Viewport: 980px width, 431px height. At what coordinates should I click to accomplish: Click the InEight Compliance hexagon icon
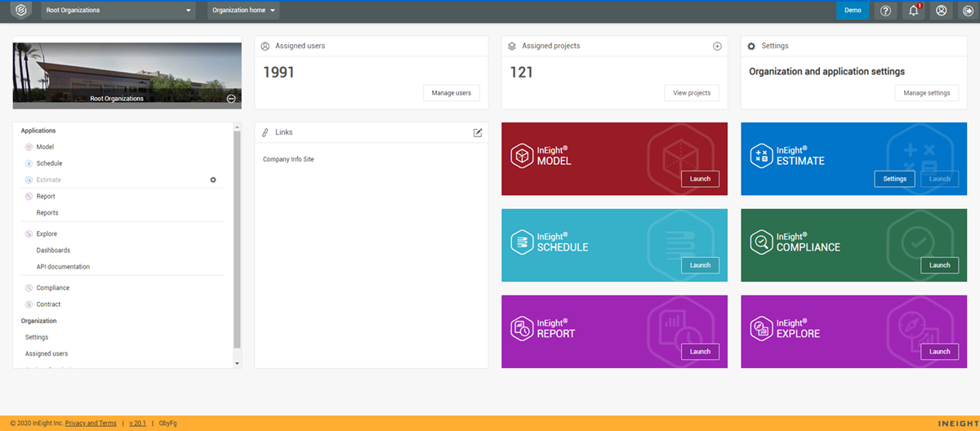761,242
